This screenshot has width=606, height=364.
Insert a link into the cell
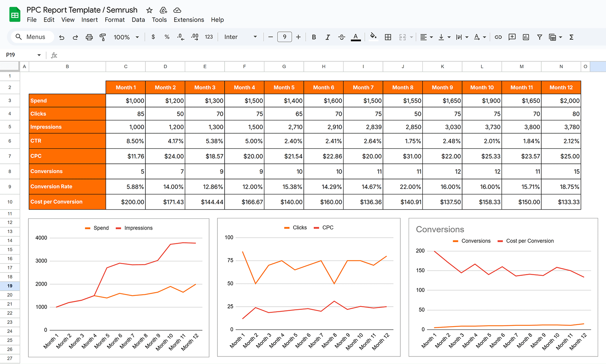tap(498, 37)
